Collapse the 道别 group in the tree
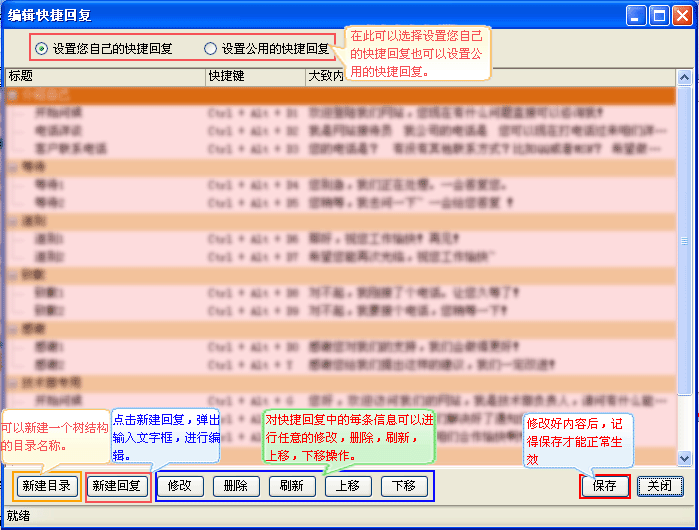The height and width of the screenshot is (530, 699). [13, 221]
